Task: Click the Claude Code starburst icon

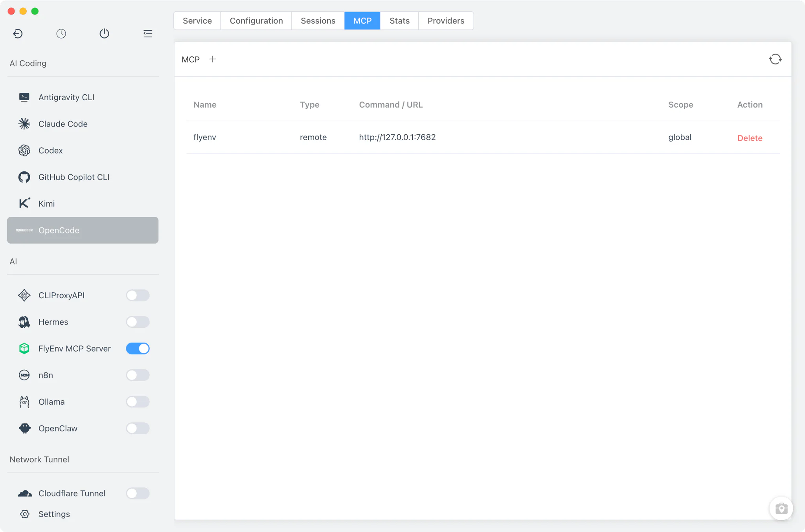Action: [24, 124]
